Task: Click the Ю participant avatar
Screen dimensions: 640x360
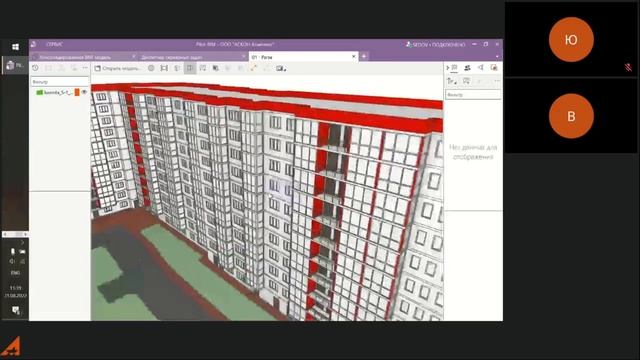Action: point(571,40)
